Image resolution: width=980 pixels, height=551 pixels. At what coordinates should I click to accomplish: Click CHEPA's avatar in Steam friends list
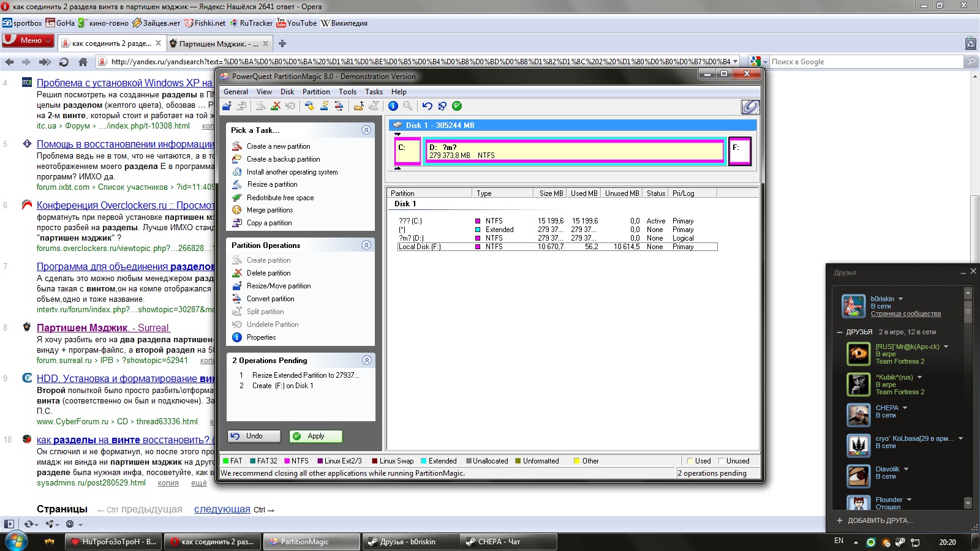858,414
